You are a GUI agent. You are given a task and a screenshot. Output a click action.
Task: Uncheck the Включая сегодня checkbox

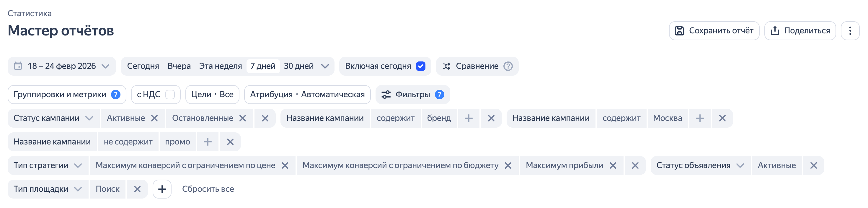(x=420, y=66)
